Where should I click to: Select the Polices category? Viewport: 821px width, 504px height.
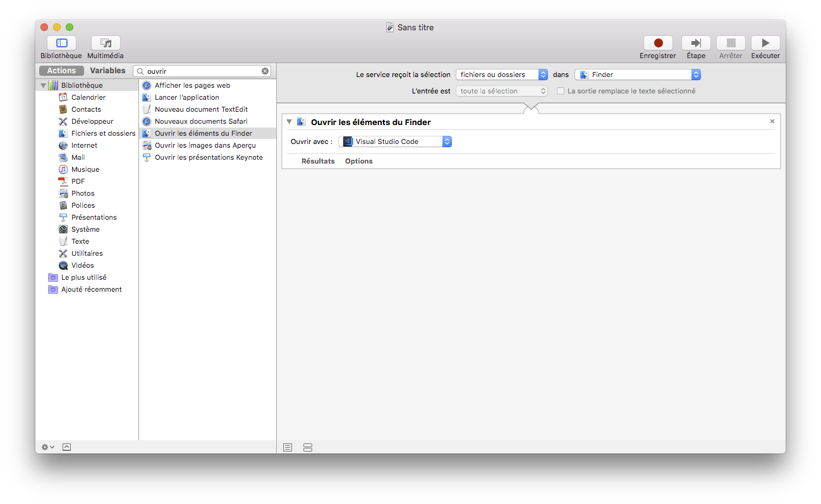click(x=83, y=205)
